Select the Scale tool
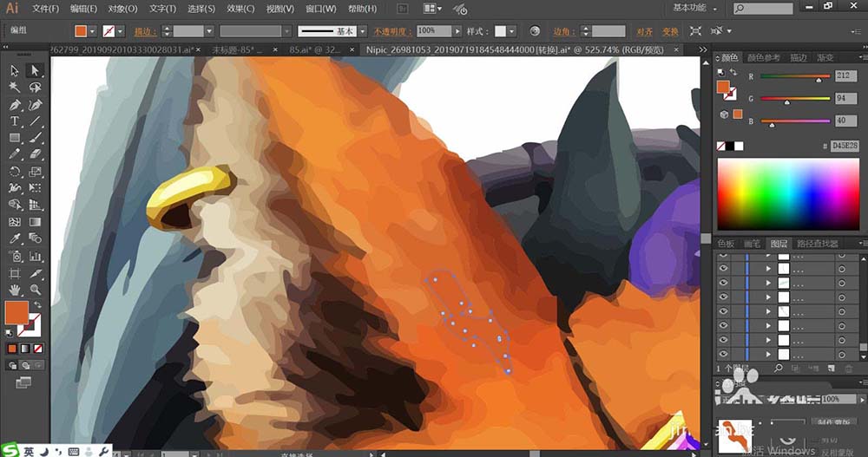 [x=35, y=172]
